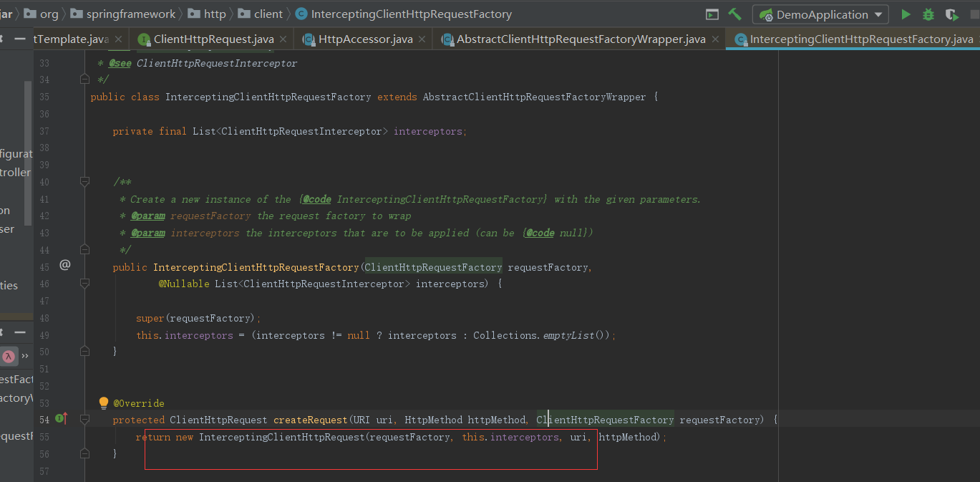Start debugging with the green bug icon
This screenshot has width=980, height=482.
click(x=928, y=14)
